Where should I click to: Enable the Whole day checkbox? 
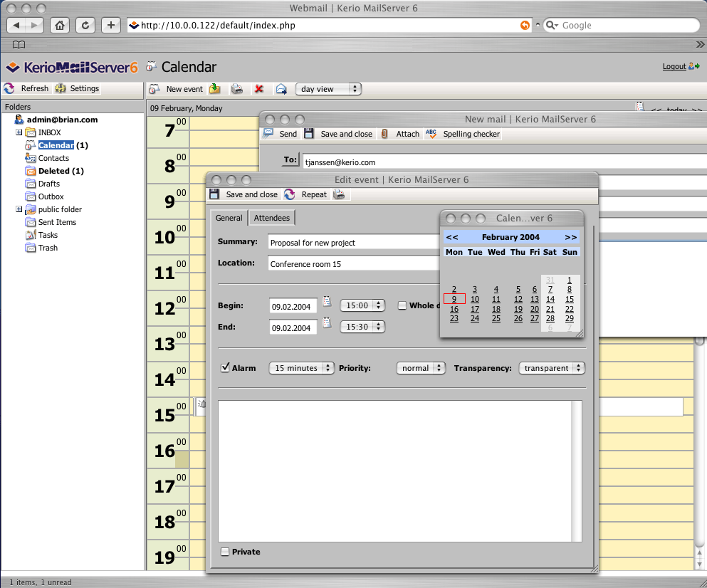[x=402, y=305]
